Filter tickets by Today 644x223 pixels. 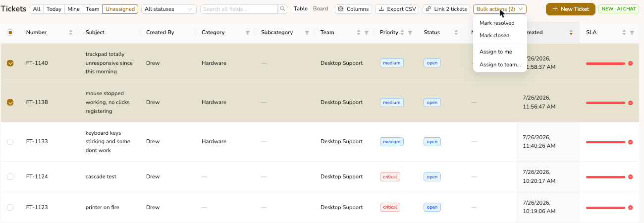(x=54, y=9)
